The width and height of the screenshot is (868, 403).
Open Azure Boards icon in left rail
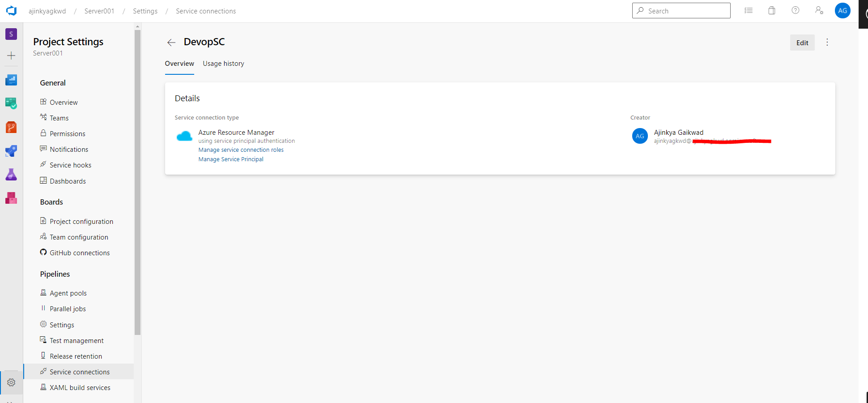(x=11, y=103)
